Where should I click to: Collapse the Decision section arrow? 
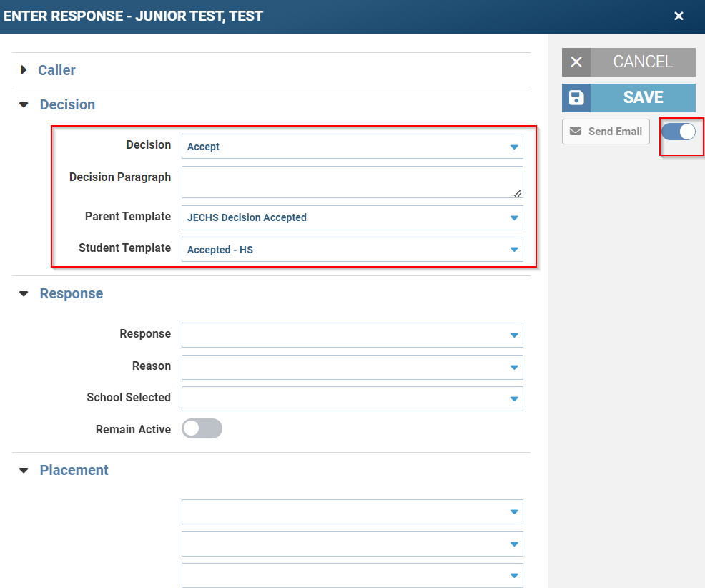24,105
